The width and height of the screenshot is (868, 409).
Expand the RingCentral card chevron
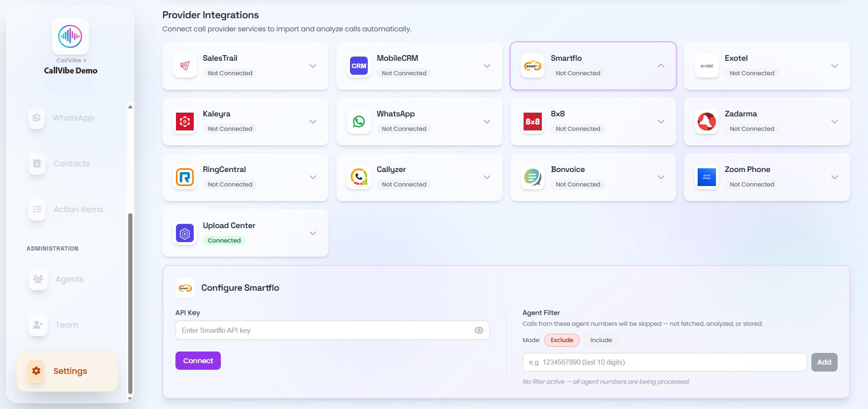pyautogui.click(x=313, y=177)
